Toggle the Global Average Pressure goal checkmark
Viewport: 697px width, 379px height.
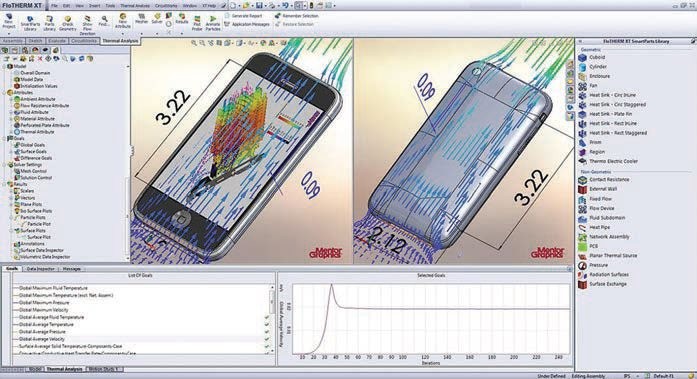click(x=267, y=332)
